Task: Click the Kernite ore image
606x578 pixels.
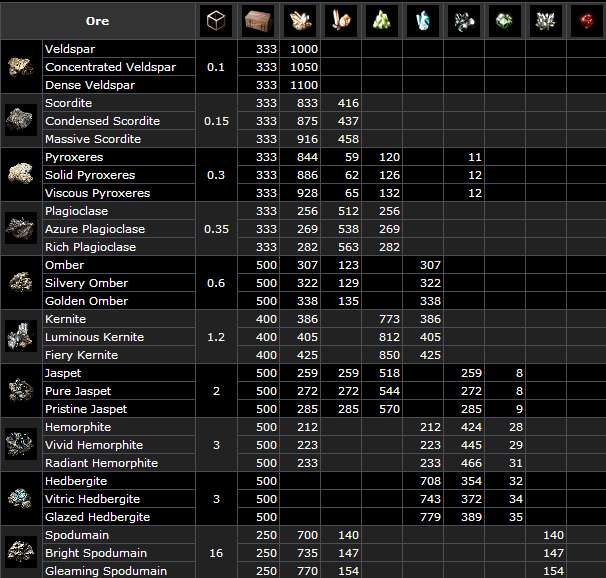Action: (20, 337)
